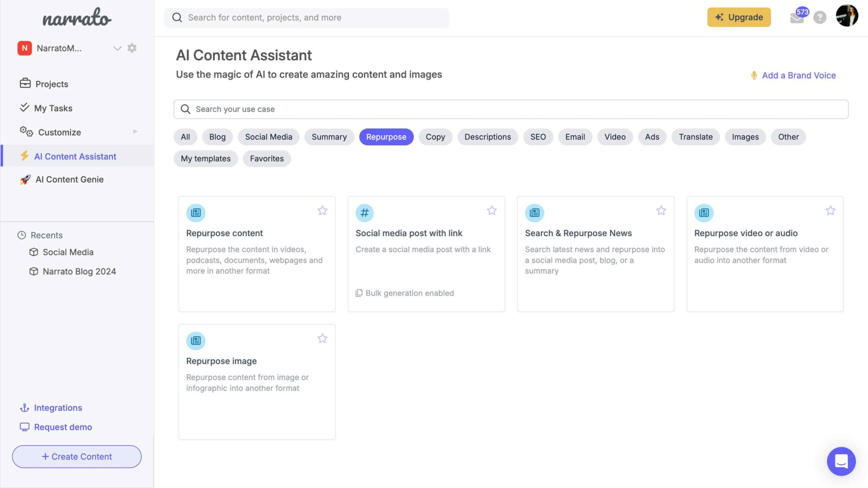Open the Repurpose image template title

(222, 361)
